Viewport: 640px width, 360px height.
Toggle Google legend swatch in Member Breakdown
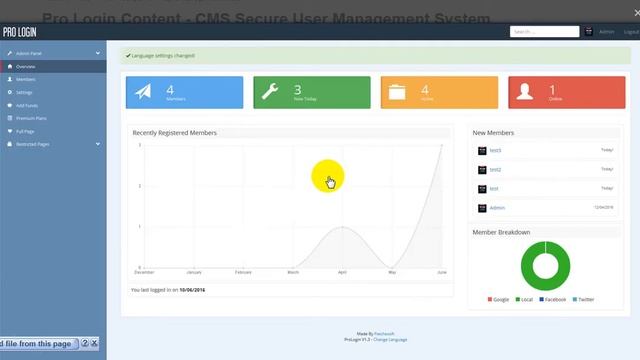490,300
